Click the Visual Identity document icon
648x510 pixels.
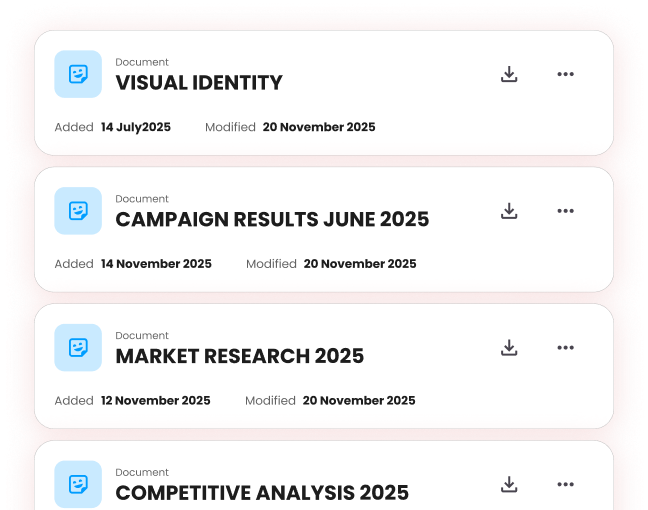coord(78,74)
